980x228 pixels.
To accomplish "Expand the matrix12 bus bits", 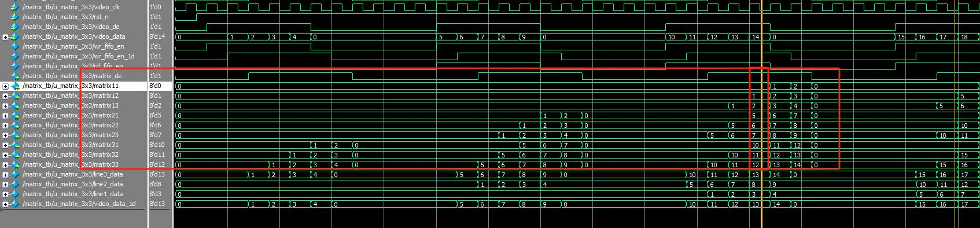I will [5, 96].
